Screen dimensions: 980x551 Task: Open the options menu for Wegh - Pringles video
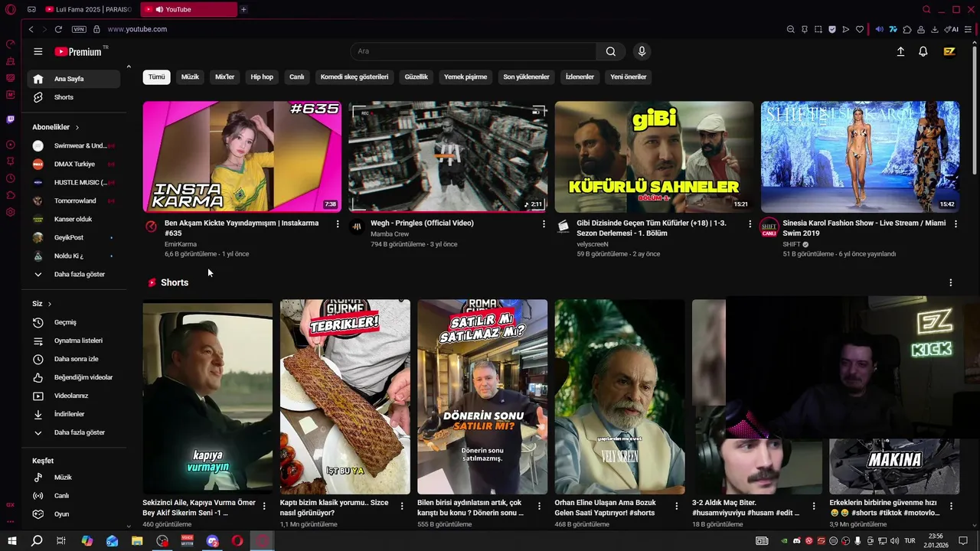[x=544, y=223]
